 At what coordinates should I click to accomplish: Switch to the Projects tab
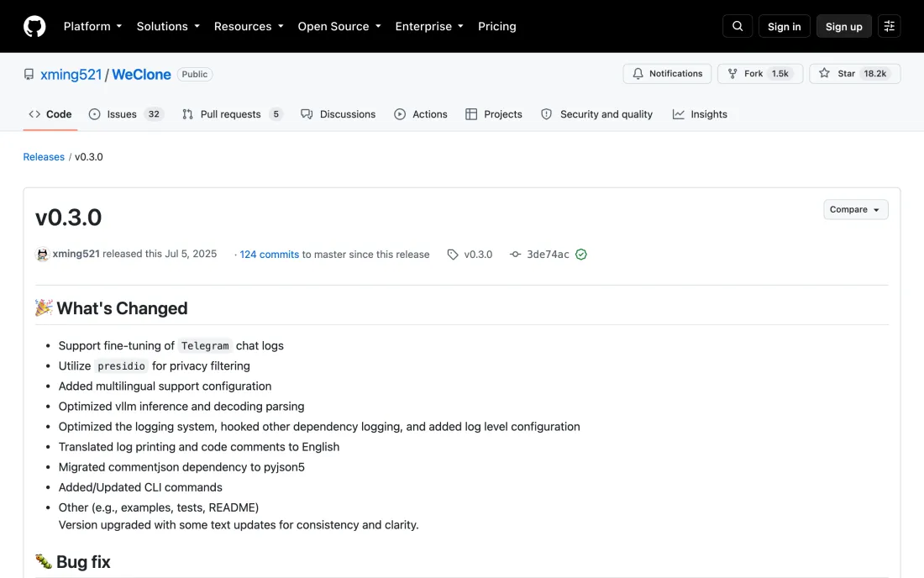(494, 114)
